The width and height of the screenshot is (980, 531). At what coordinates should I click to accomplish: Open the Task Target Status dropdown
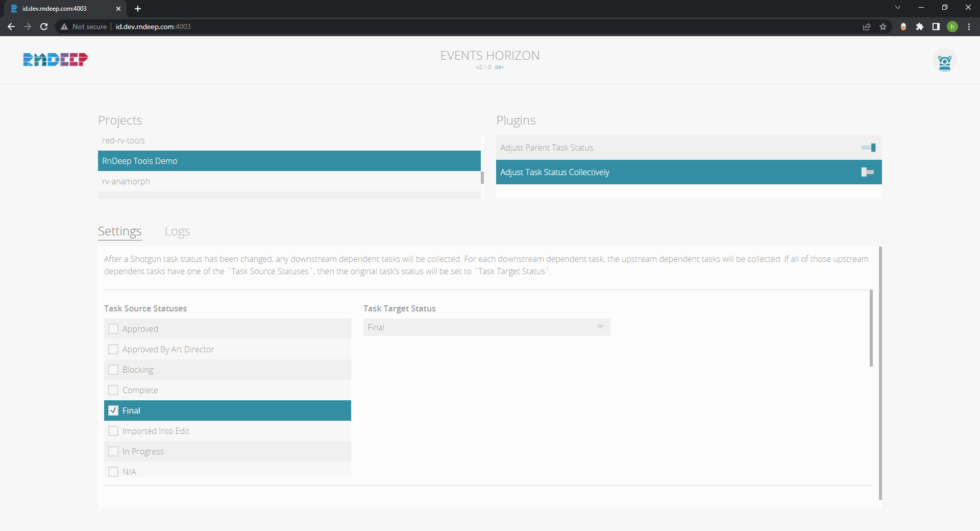486,327
